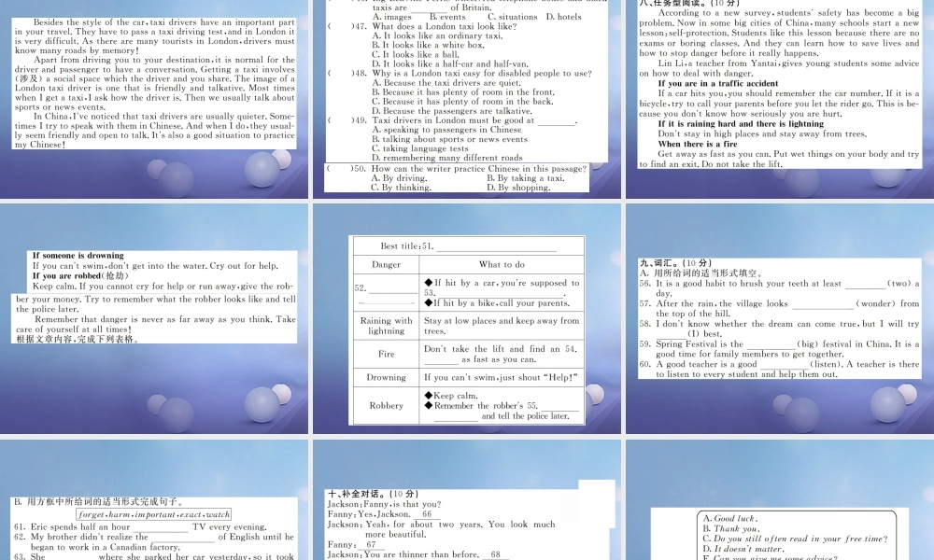The height and width of the screenshot is (560, 934).
Task: Click the 'Robbery' cell in the Danger table
Action: point(386,406)
